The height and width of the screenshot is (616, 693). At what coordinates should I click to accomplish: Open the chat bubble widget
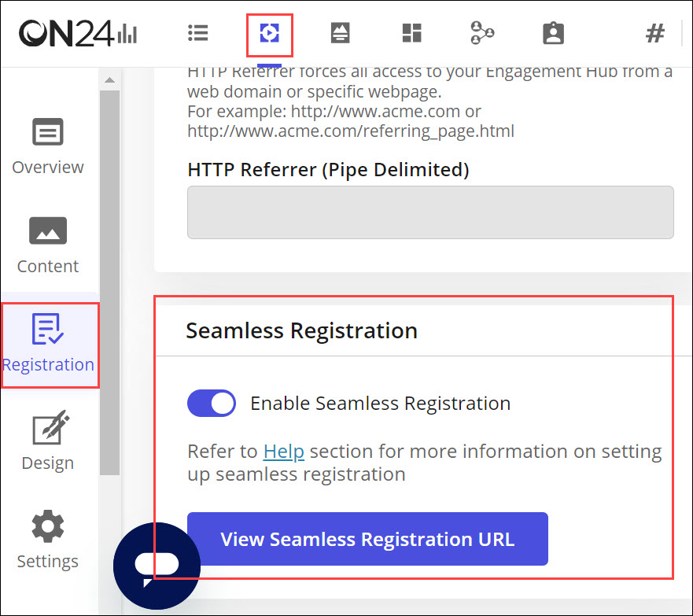coord(157,566)
